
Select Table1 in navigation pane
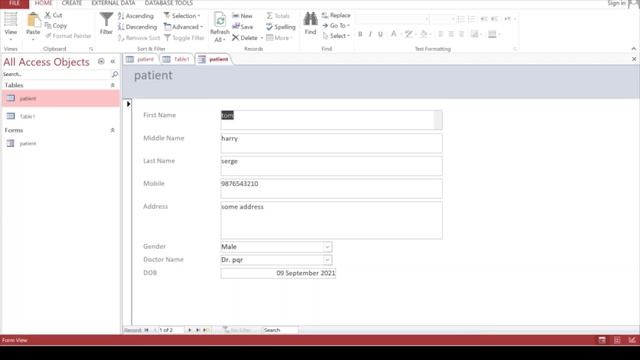click(x=61, y=116)
